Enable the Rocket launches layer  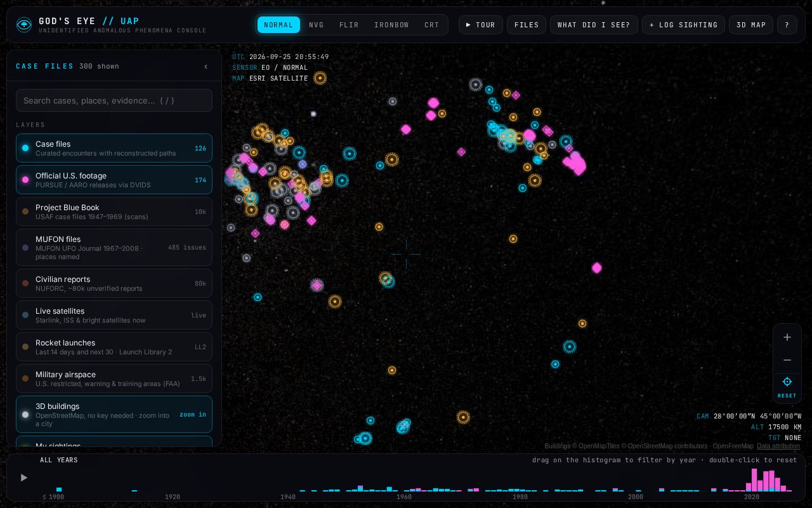pos(114,347)
